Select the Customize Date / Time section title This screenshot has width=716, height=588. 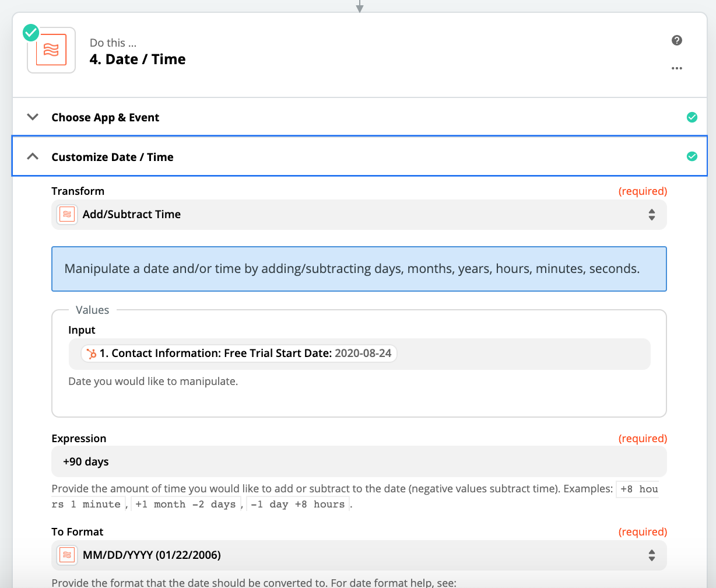pos(112,157)
